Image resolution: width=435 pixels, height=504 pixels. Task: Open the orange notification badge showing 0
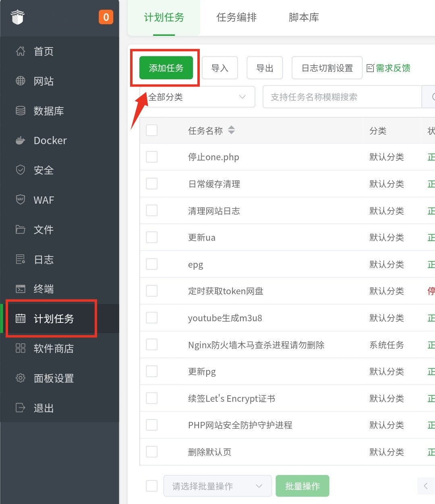[106, 17]
